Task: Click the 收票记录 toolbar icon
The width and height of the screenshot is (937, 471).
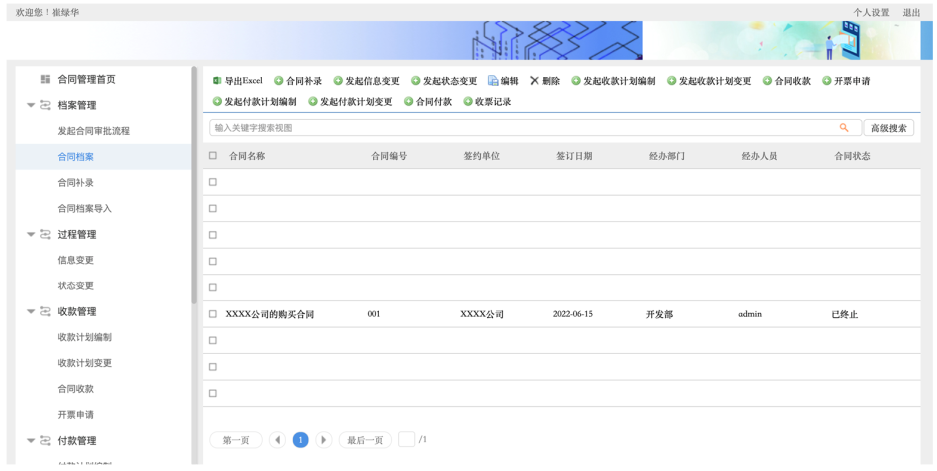Action: 467,102
